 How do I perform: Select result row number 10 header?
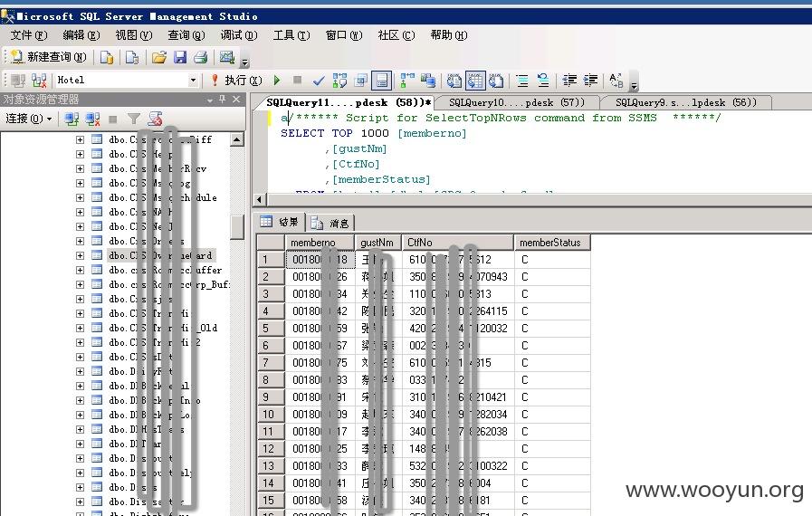tap(271, 415)
